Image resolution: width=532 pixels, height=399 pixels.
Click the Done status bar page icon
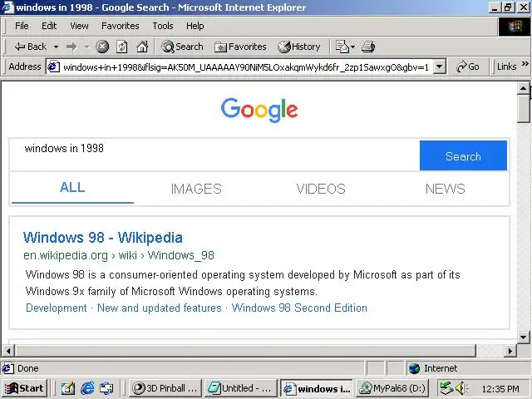(8, 368)
